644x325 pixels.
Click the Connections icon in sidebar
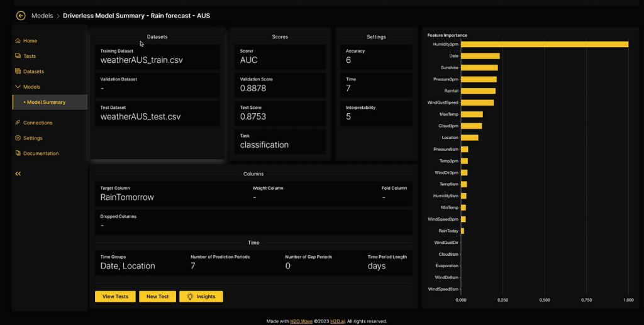pos(18,123)
